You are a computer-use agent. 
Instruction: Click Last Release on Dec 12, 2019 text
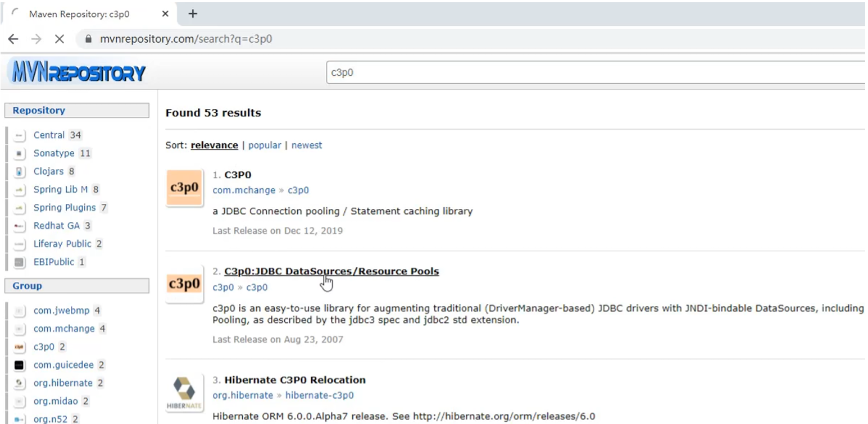tap(278, 231)
